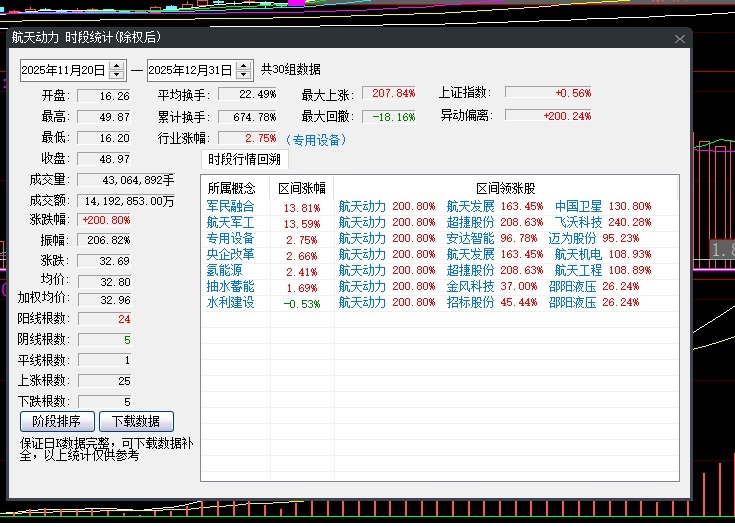Click the 加权均价 value 32.96
Image resolution: width=735 pixels, height=527 pixels.
click(105, 300)
